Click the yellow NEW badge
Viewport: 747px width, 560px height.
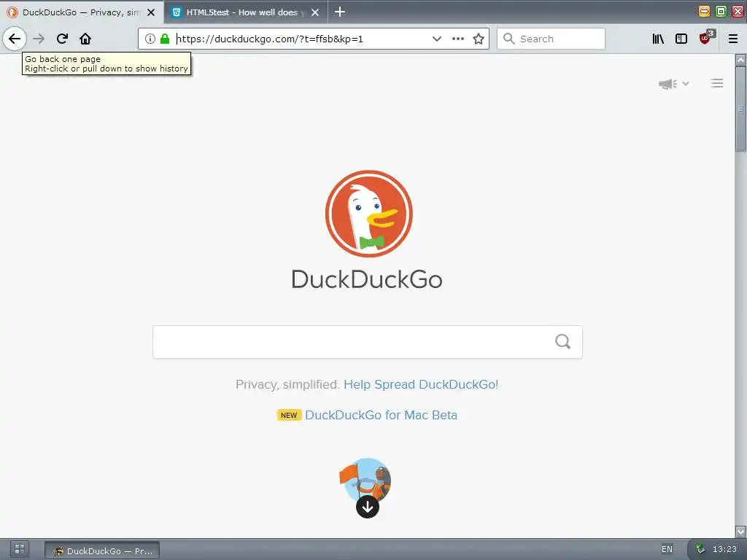click(x=289, y=415)
